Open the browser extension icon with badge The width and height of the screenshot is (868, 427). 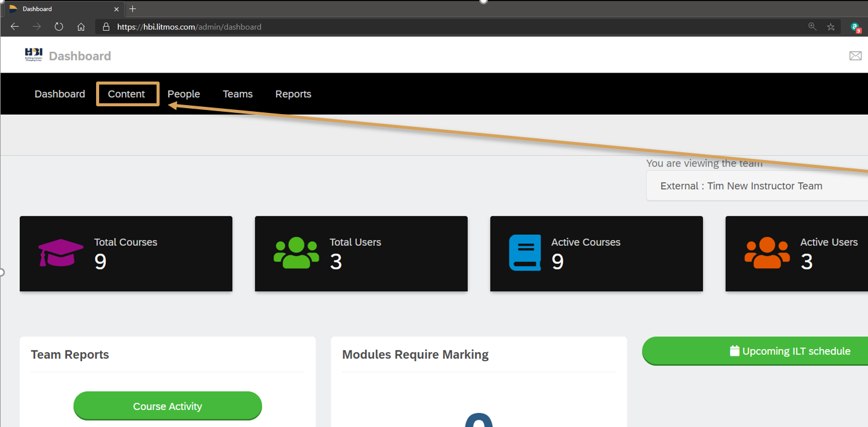[x=855, y=27]
